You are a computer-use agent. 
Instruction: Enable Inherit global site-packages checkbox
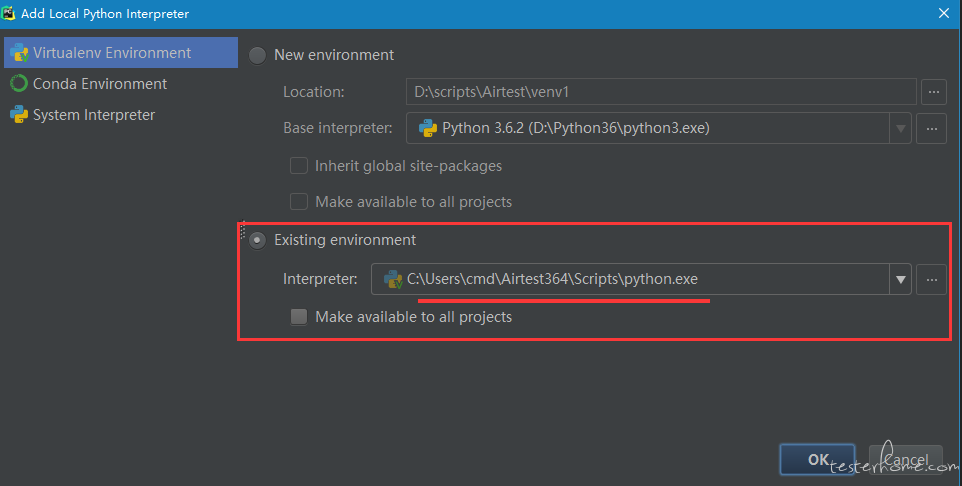point(298,166)
